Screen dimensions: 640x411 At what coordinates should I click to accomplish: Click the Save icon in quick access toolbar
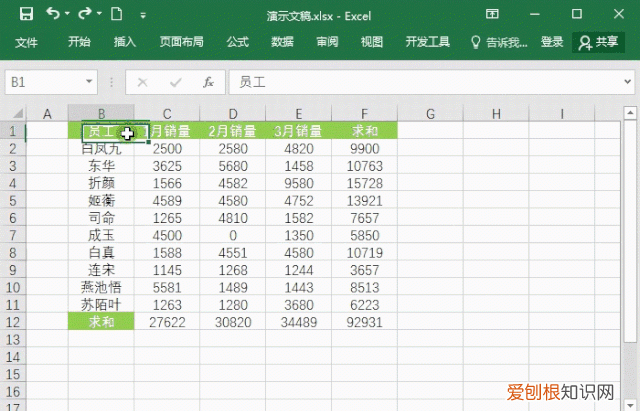coord(27,14)
